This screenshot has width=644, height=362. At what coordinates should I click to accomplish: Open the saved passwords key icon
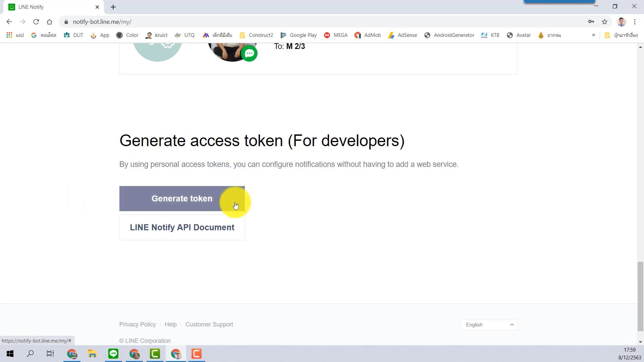pyautogui.click(x=591, y=22)
